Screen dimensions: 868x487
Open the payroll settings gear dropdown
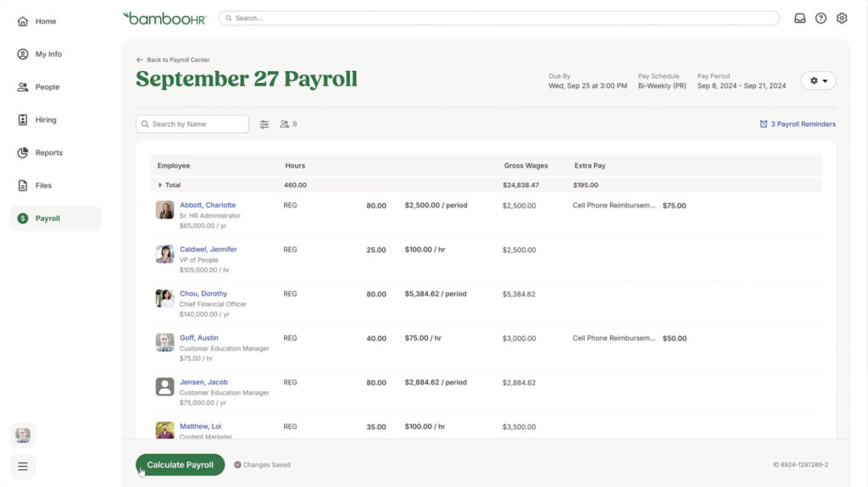tap(818, 80)
